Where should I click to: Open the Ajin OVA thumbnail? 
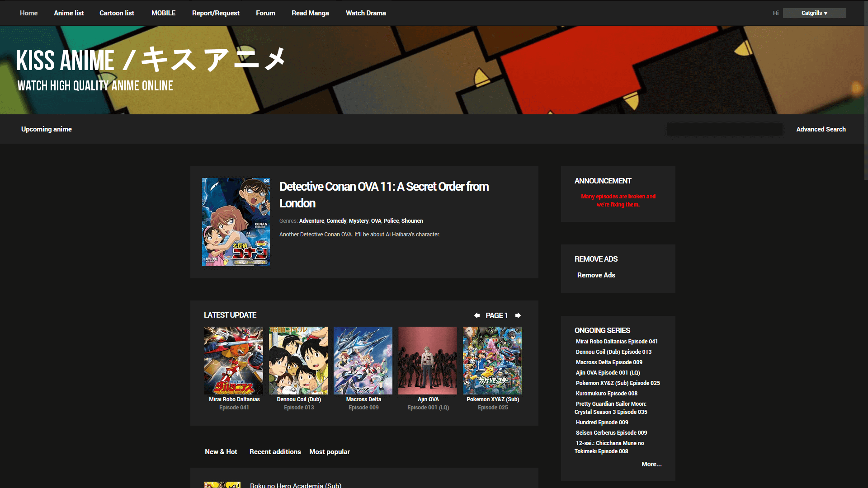[427, 360]
